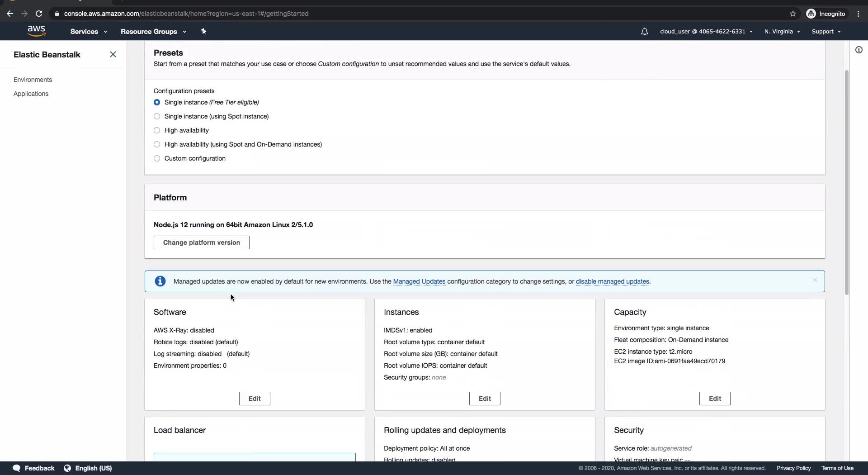Close the Elastic Beanstalk side panel
This screenshot has width=868, height=475.
tap(113, 54)
